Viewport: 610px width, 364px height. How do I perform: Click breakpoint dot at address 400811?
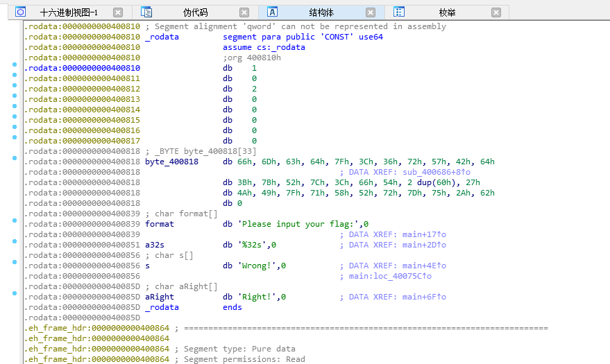pos(15,75)
